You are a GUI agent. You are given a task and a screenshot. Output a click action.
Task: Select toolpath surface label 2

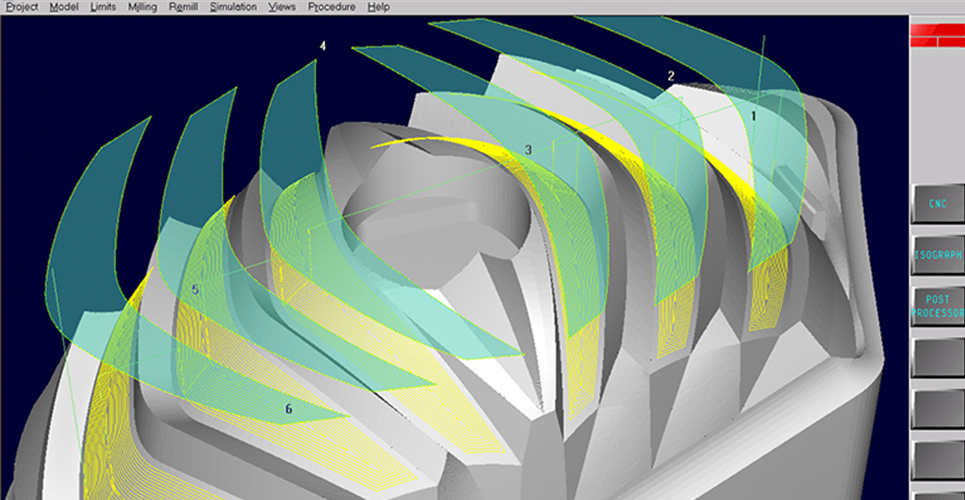671,76
